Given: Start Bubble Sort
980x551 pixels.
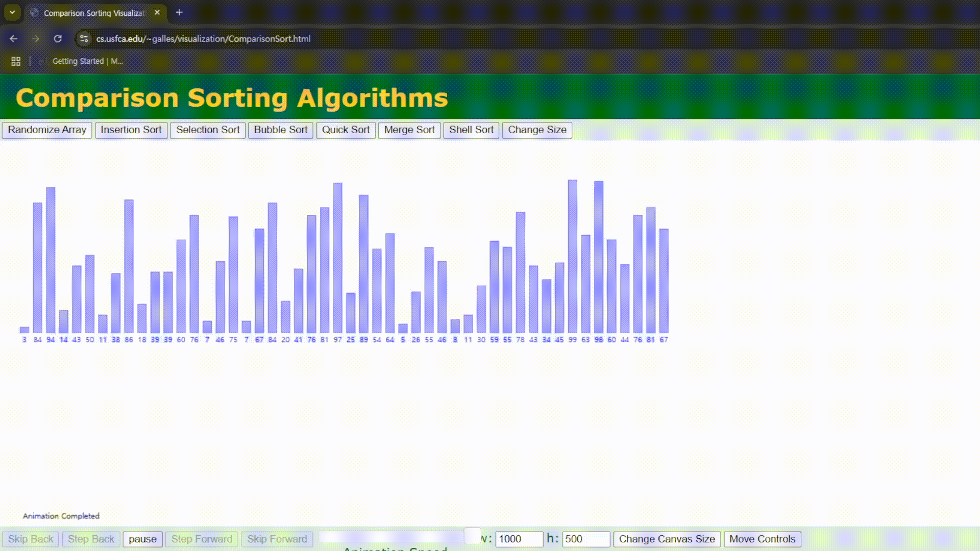Looking at the screenshot, I should (281, 130).
